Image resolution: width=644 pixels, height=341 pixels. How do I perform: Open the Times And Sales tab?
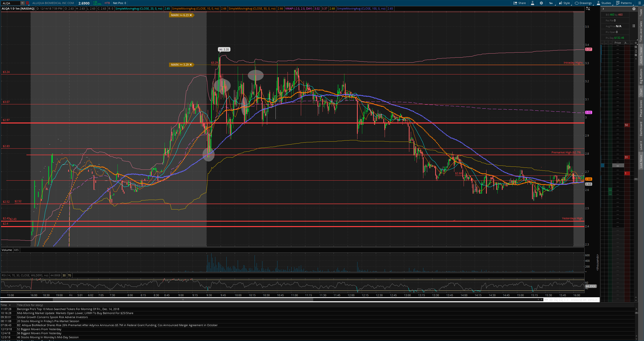click(x=641, y=31)
